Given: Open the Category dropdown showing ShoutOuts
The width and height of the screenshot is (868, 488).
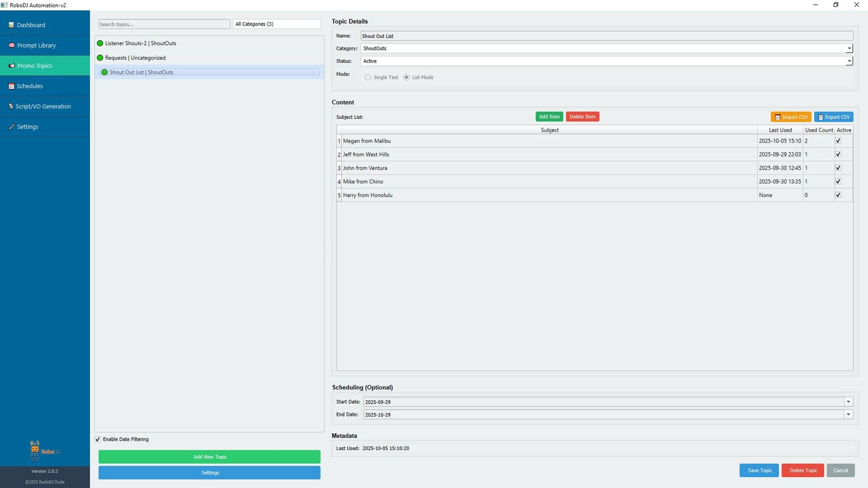Looking at the screenshot, I should tap(849, 49).
